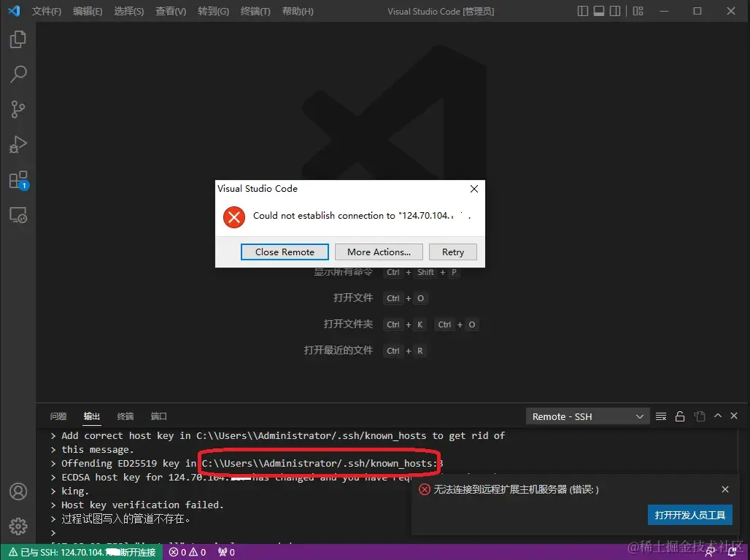
Task: Open the errors and warnings status item
Action: 187,553
